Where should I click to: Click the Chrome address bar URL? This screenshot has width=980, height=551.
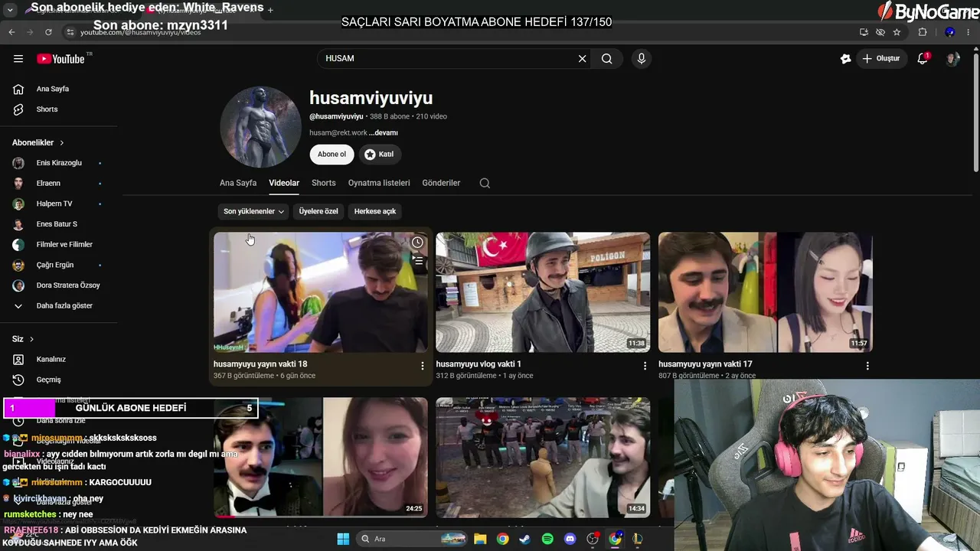141,33
